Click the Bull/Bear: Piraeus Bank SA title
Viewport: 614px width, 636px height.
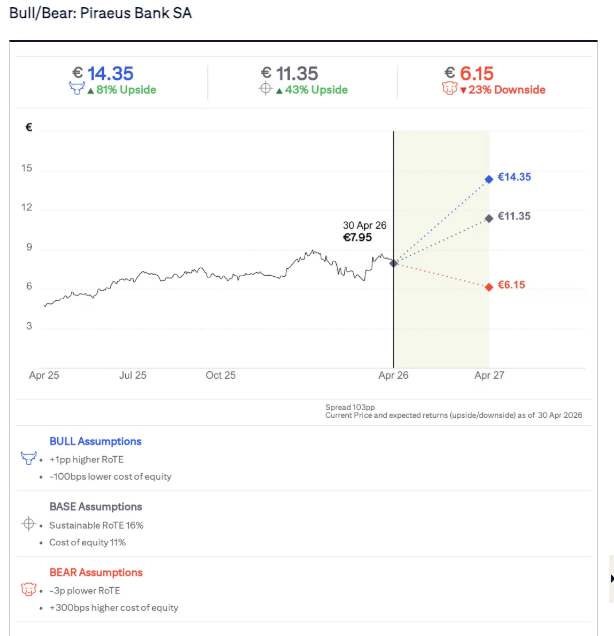tap(101, 13)
